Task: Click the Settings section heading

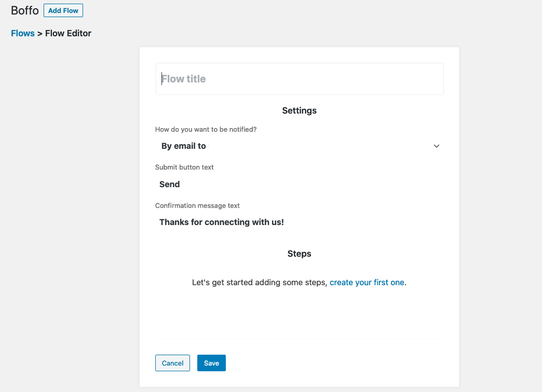Action: click(x=300, y=110)
